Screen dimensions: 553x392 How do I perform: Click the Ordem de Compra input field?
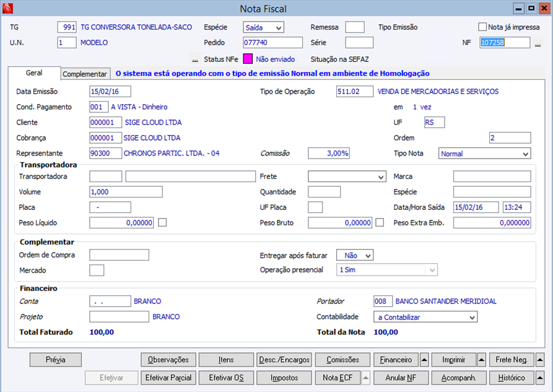pyautogui.click(x=119, y=255)
